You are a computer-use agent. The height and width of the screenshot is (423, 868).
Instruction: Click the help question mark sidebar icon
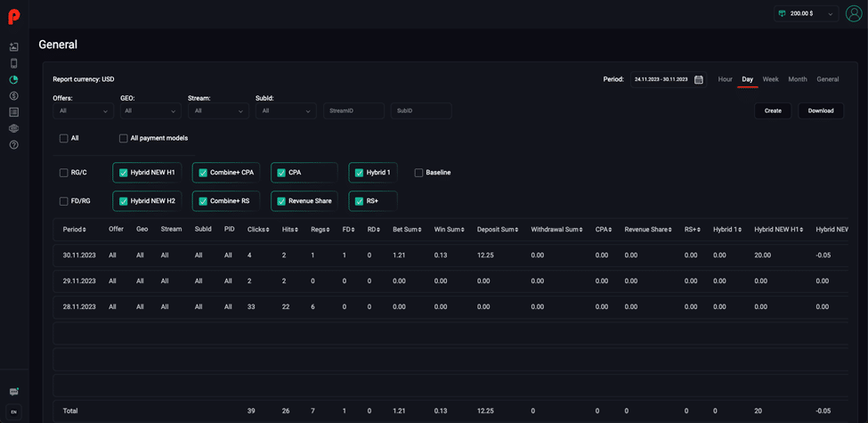(14, 144)
